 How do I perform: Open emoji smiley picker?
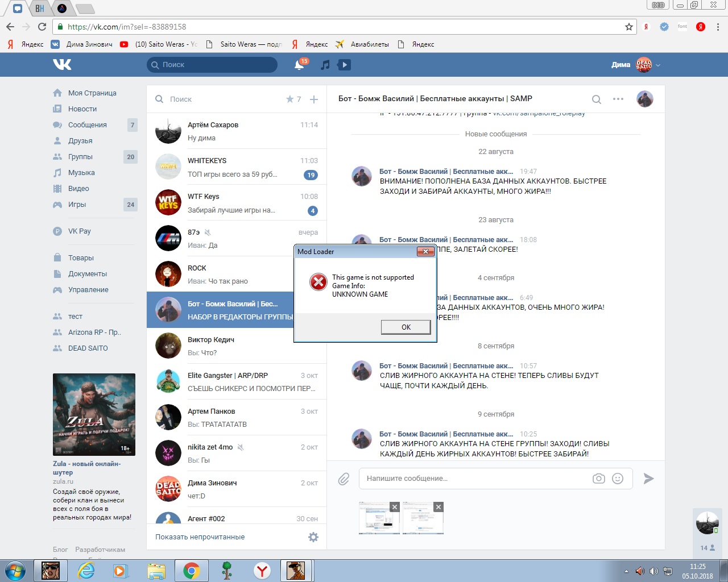(x=618, y=479)
